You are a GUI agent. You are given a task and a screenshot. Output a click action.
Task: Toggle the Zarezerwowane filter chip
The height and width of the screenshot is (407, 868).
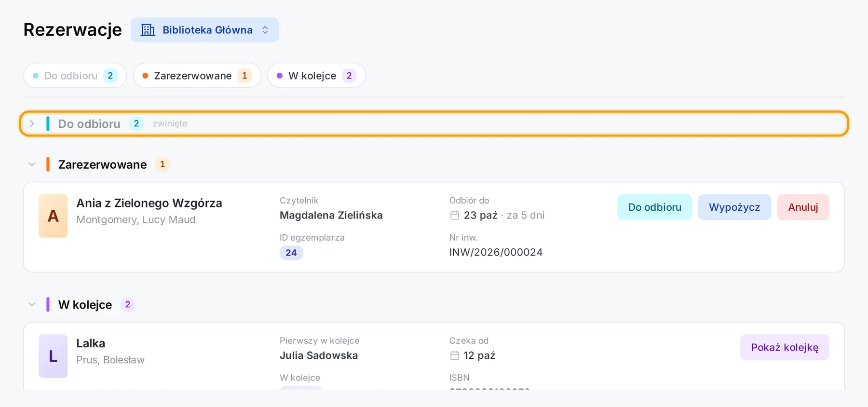(x=197, y=76)
